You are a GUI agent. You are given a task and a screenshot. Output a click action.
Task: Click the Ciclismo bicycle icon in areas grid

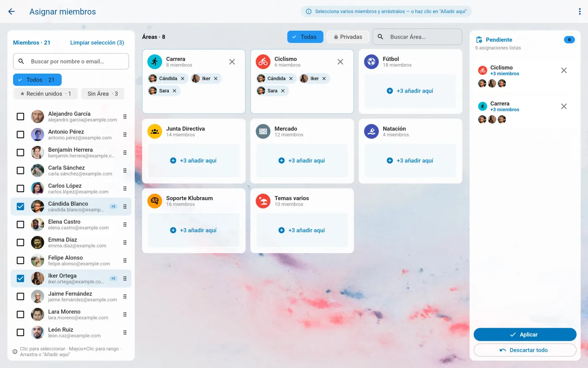(263, 62)
